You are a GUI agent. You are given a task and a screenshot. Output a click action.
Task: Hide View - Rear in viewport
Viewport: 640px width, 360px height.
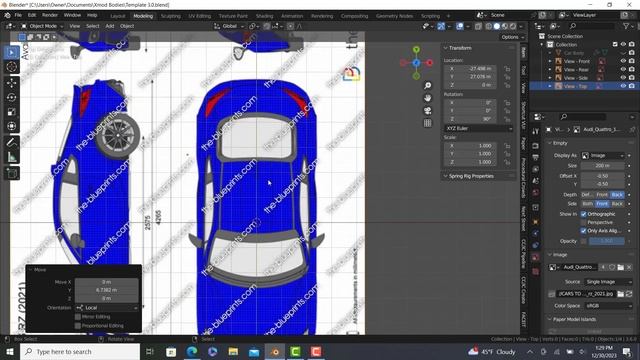point(623,69)
